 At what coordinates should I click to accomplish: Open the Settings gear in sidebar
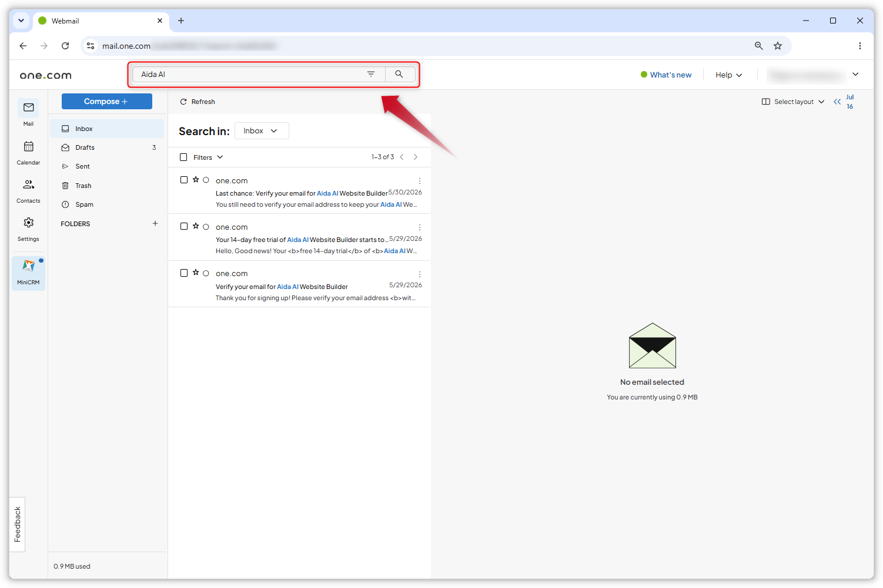(x=28, y=229)
